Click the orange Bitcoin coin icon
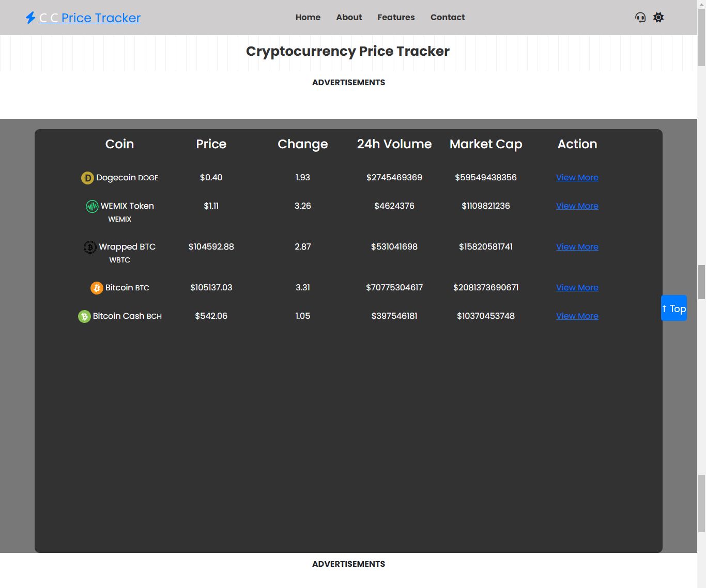This screenshot has width=706, height=588. 97,288
